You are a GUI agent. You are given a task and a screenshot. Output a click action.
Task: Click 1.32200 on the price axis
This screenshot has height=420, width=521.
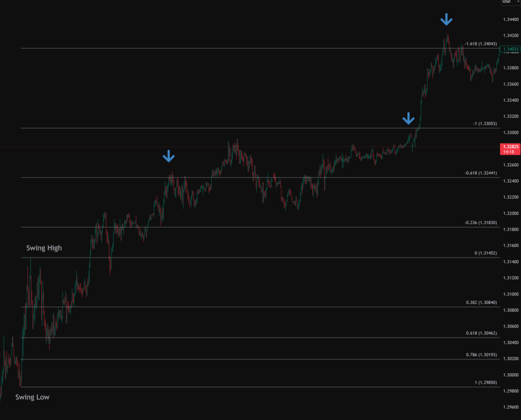(511, 197)
